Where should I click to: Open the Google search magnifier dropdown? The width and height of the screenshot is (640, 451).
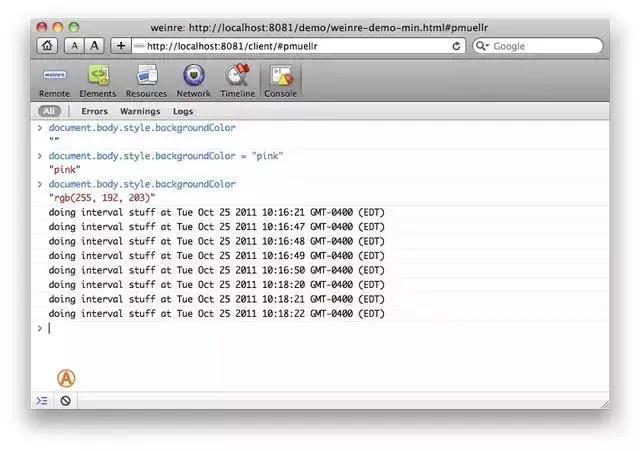pos(482,46)
